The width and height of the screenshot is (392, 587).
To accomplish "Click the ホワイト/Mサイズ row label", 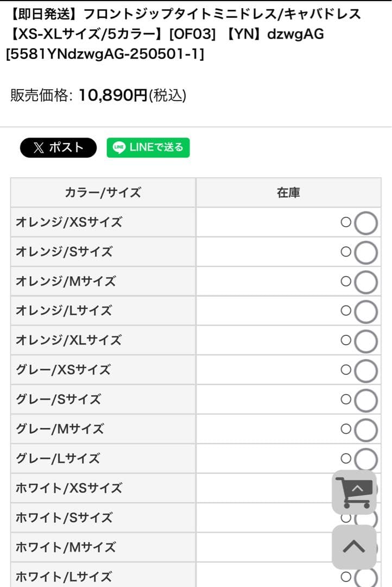I will pyautogui.click(x=66, y=547).
